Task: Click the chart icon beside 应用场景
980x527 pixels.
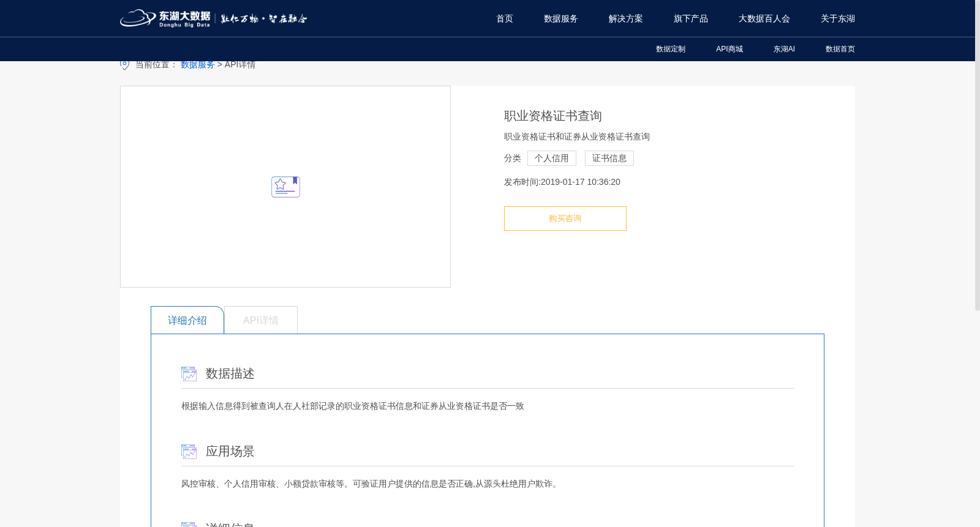Action: coord(189,452)
